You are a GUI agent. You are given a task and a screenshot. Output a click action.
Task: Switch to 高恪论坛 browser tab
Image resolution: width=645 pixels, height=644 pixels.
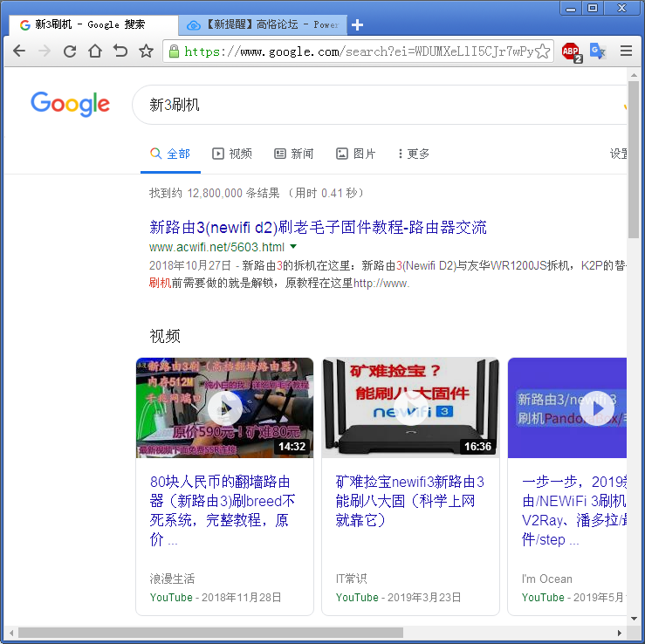(x=263, y=24)
